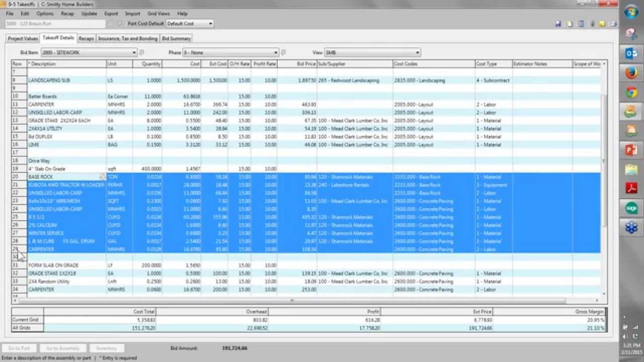Click the vertical scrollbar up arrow
The height and width of the screenshot is (362, 644).
point(604,64)
